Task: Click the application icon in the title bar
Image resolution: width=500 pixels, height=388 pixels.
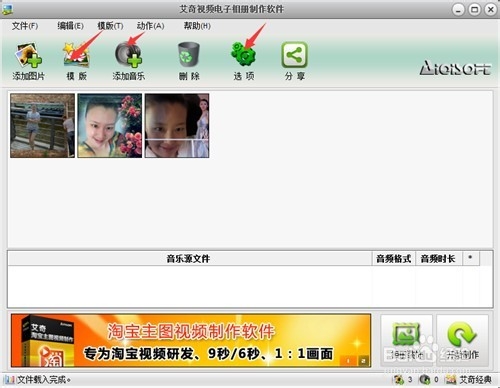Action: [7, 9]
